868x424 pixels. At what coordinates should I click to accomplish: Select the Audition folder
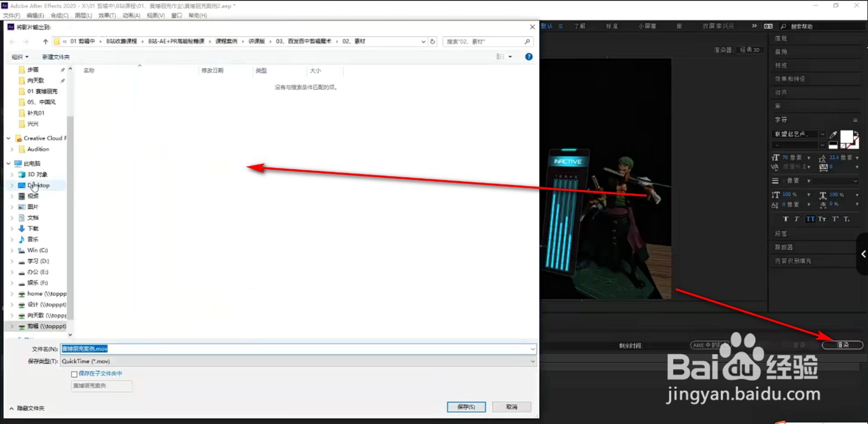click(x=38, y=149)
